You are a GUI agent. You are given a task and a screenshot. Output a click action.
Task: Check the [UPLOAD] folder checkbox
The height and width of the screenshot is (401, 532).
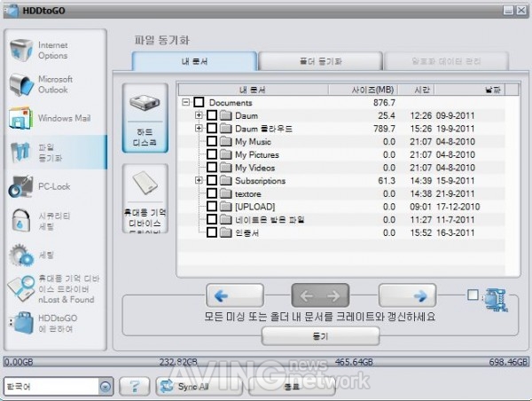[212, 207]
